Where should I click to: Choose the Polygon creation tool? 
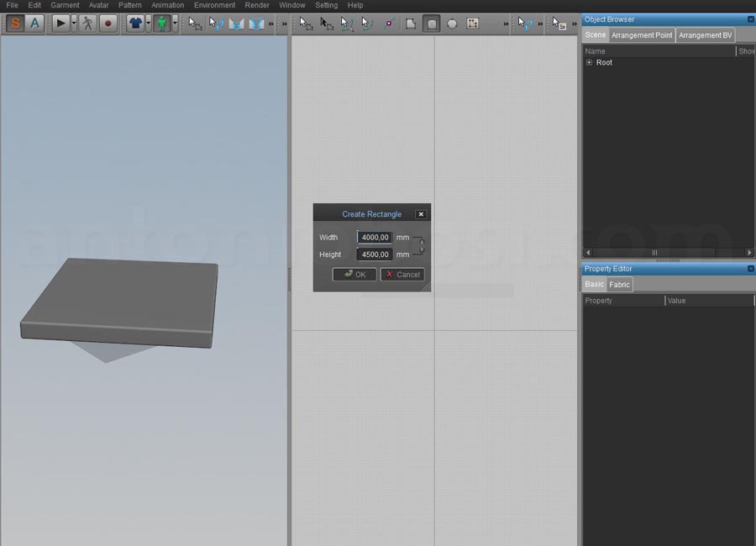pyautogui.click(x=410, y=24)
